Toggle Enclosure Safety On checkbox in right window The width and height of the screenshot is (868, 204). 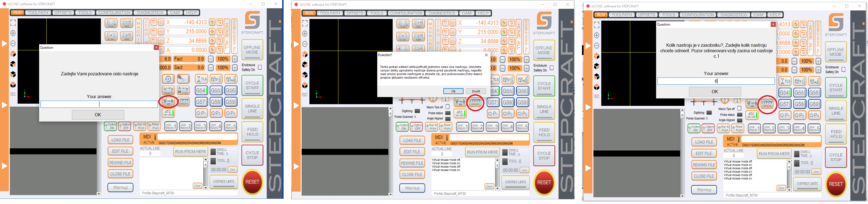pyautogui.click(x=843, y=70)
